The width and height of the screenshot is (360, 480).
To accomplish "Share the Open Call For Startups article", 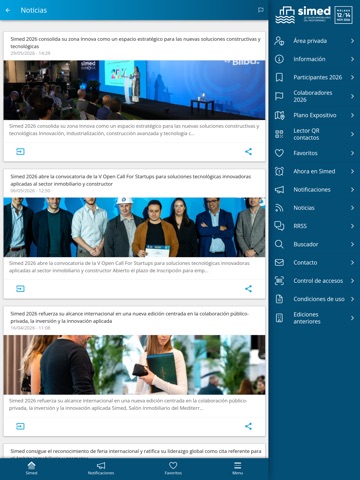I will pyautogui.click(x=248, y=289).
